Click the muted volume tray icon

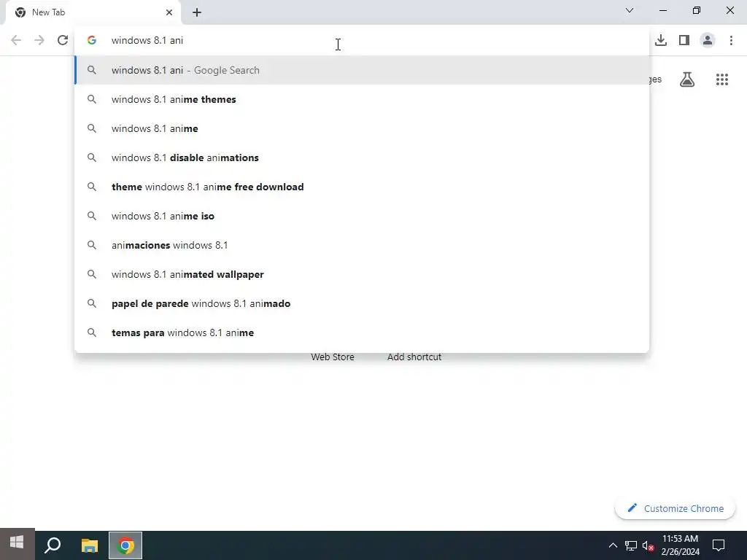click(648, 545)
